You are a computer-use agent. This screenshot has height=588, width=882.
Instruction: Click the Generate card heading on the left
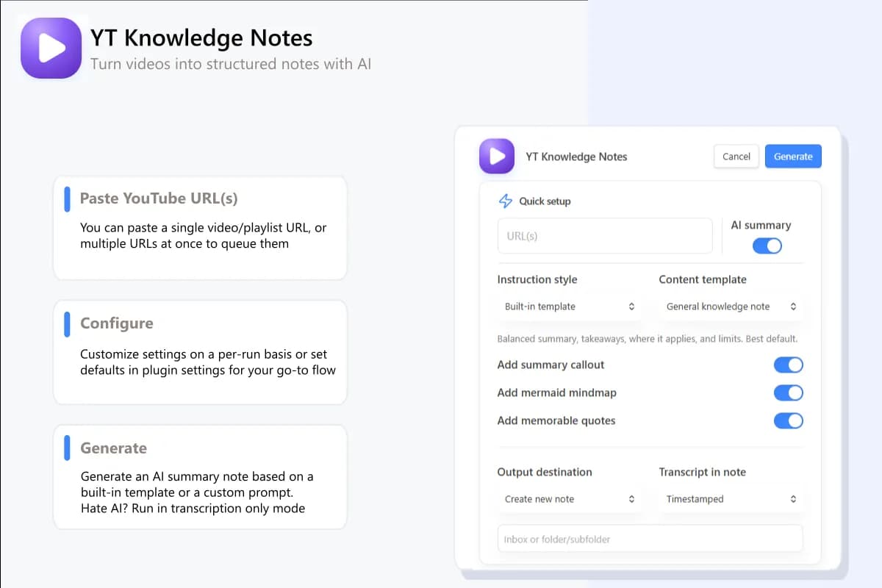(114, 448)
